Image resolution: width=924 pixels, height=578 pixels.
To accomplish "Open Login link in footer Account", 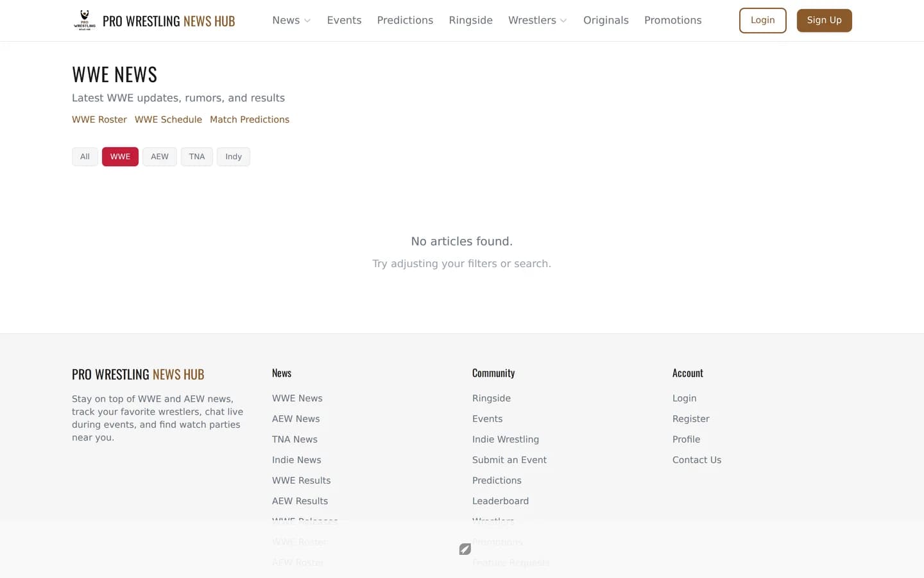I will pyautogui.click(x=685, y=398).
